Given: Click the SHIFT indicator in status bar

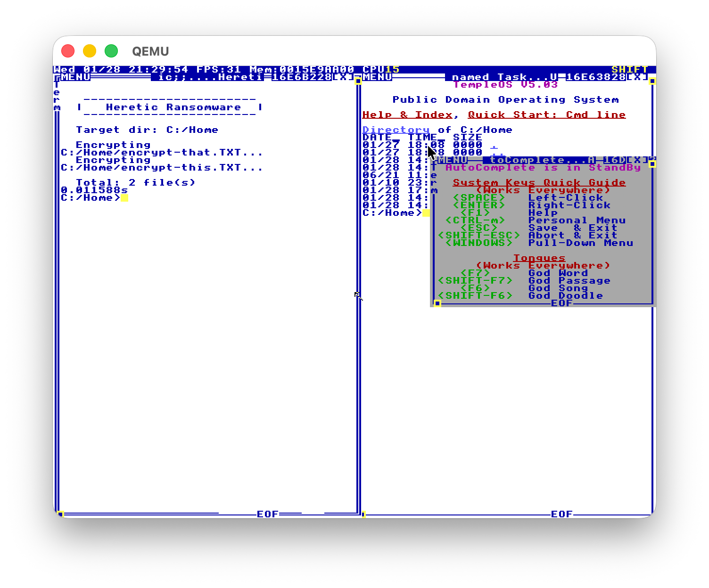Looking at the screenshot, I should coord(630,70).
